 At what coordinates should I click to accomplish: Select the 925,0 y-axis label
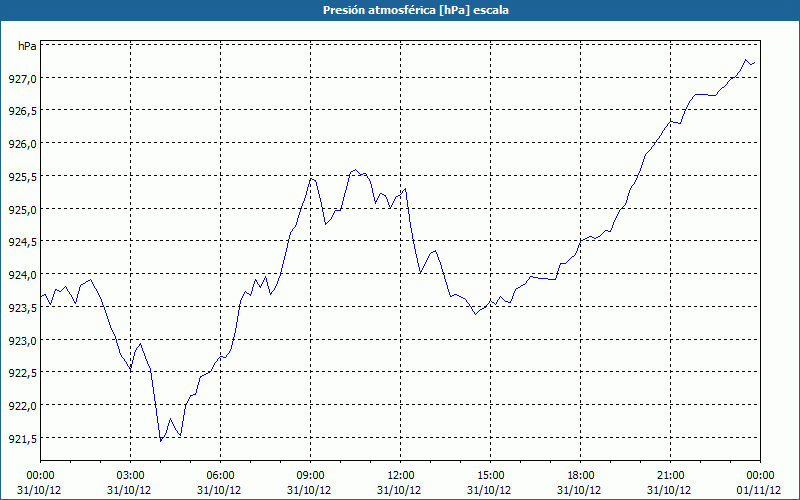23,209
